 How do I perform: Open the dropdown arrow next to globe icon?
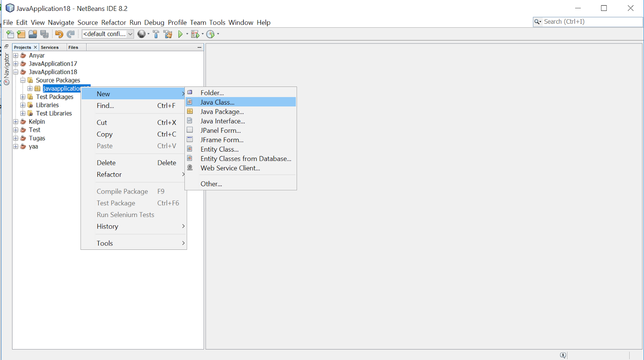[149, 34]
